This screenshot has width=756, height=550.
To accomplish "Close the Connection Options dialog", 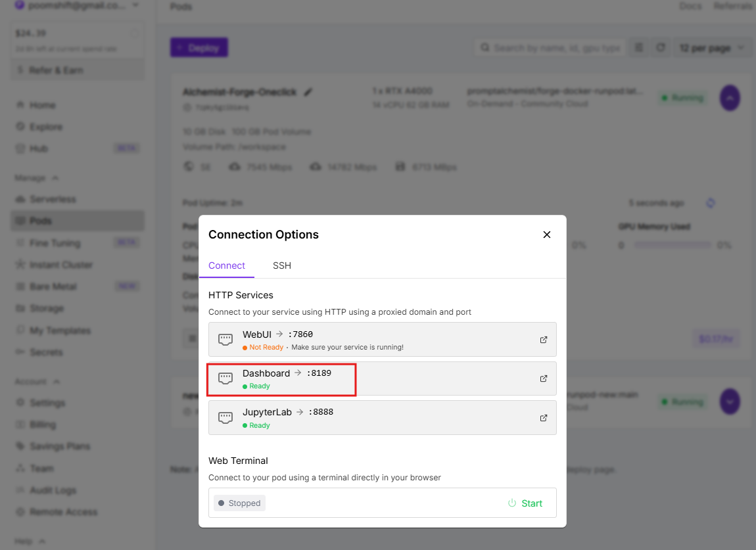I will [547, 235].
